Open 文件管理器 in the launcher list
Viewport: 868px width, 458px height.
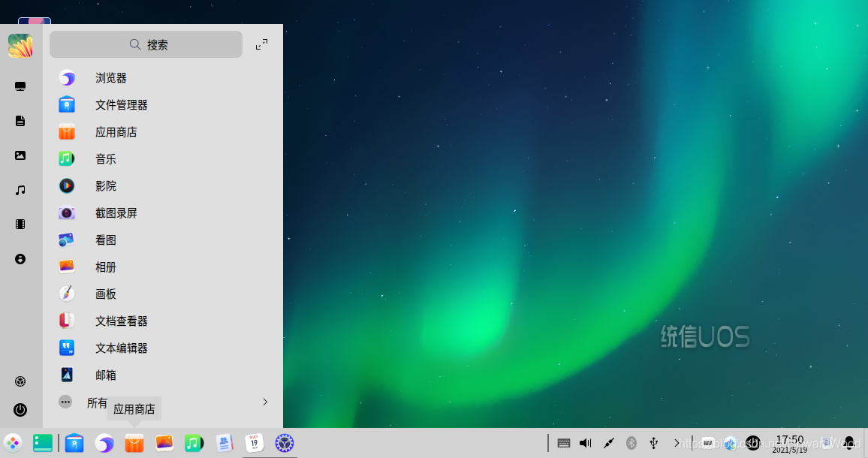pos(163,105)
